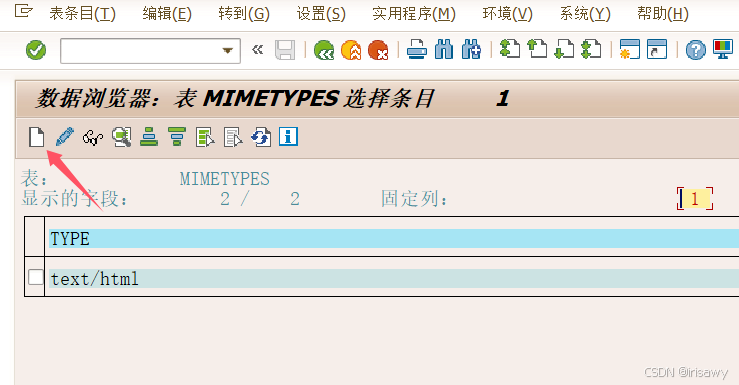Open Help via question mark icon
The height and width of the screenshot is (385, 739).
click(696, 50)
